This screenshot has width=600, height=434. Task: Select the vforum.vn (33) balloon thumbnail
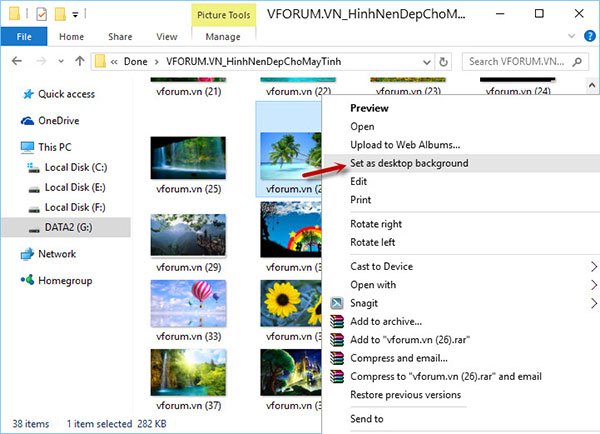pos(188,304)
